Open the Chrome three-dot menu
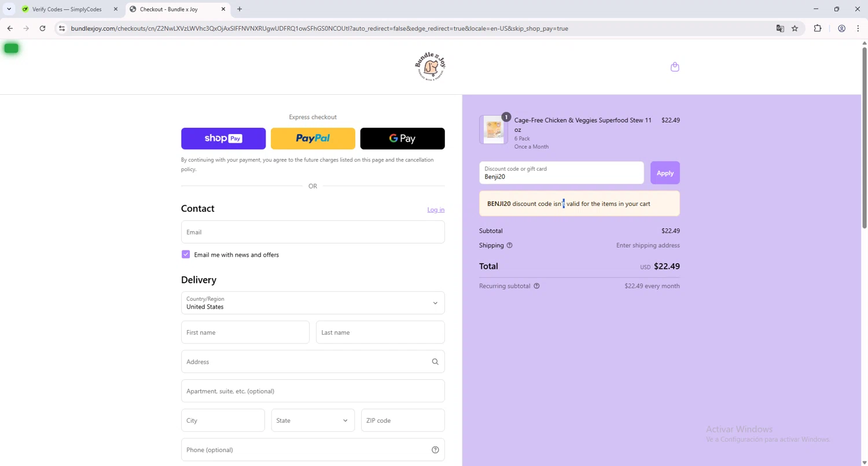 858,28
